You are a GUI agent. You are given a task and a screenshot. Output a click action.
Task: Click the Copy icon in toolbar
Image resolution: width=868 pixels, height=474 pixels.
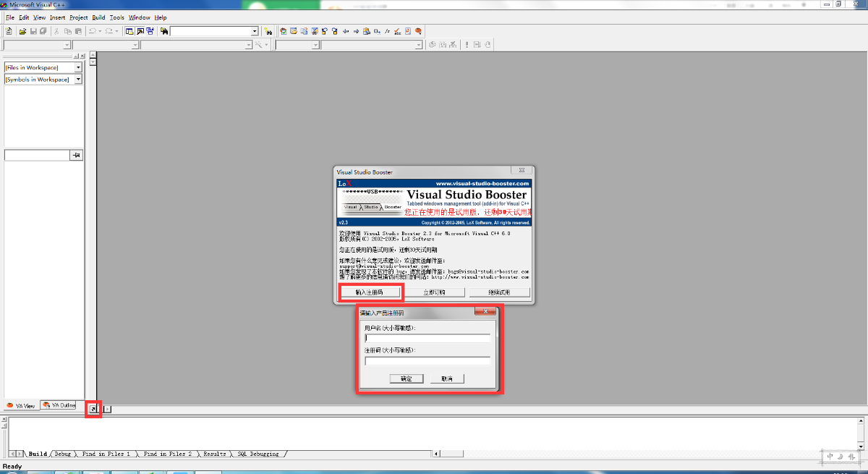(x=68, y=31)
